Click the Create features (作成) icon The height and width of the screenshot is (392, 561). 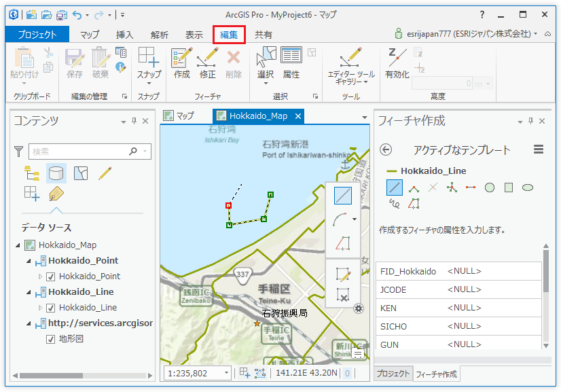182,57
